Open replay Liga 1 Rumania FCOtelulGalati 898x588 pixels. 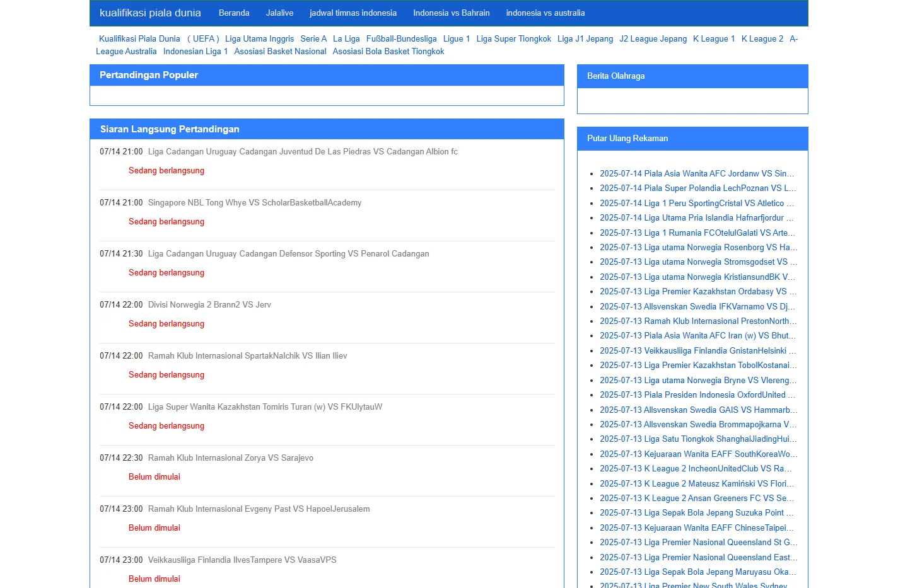pos(697,233)
